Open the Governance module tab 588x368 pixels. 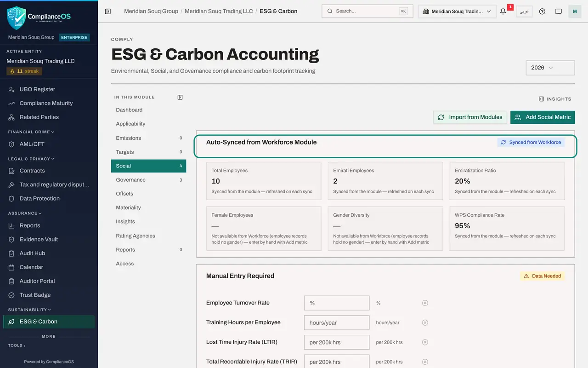point(148,180)
